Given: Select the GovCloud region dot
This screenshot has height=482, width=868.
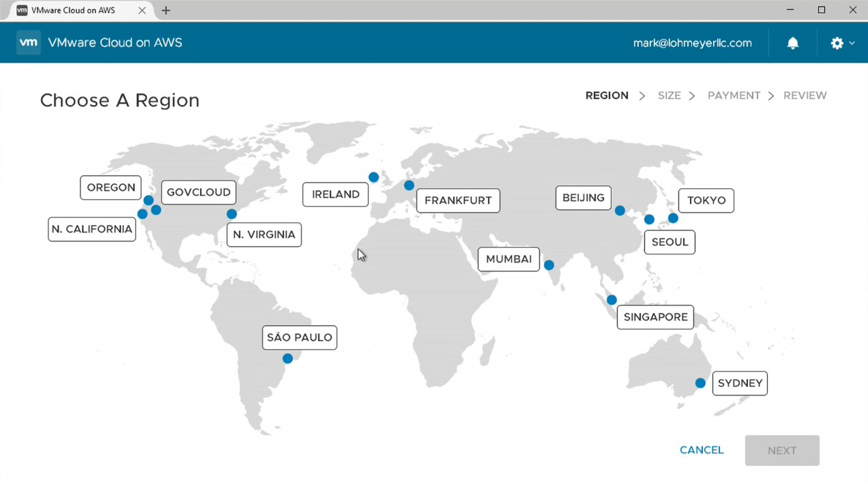Looking at the screenshot, I should click(x=155, y=210).
